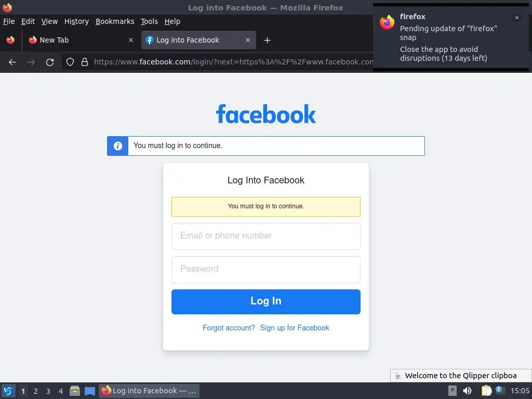Switch to workspace 1

[23, 391]
